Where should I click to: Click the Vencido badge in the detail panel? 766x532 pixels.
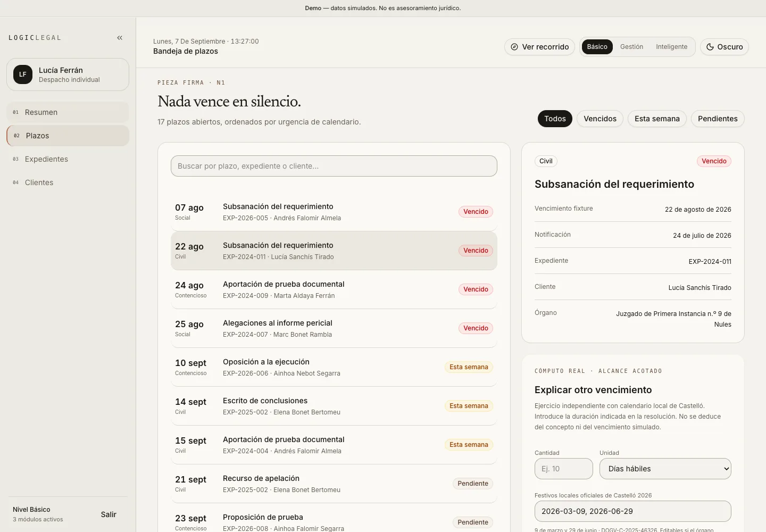[714, 161]
